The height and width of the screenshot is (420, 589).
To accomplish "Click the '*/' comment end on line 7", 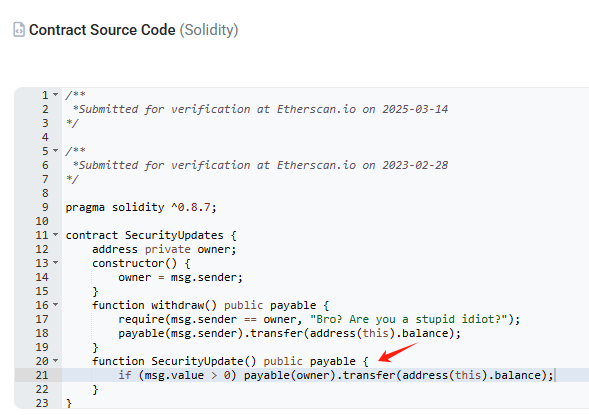I will [x=72, y=179].
